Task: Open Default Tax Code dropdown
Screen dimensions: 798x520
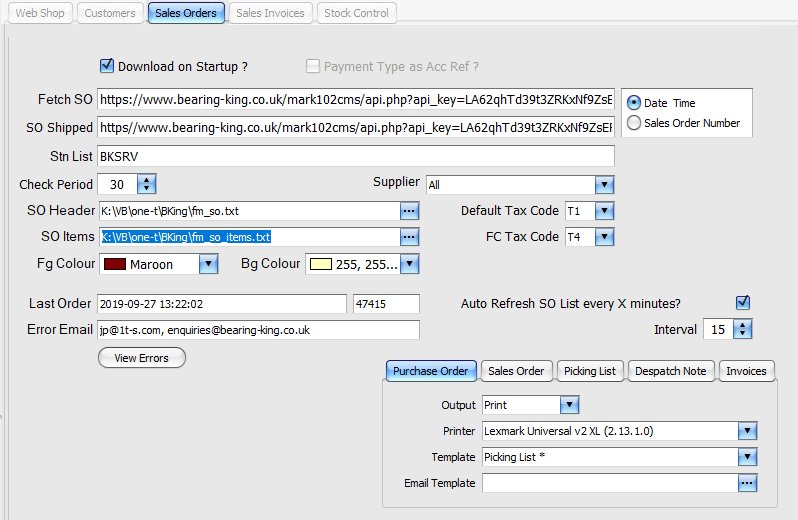Action: [604, 211]
